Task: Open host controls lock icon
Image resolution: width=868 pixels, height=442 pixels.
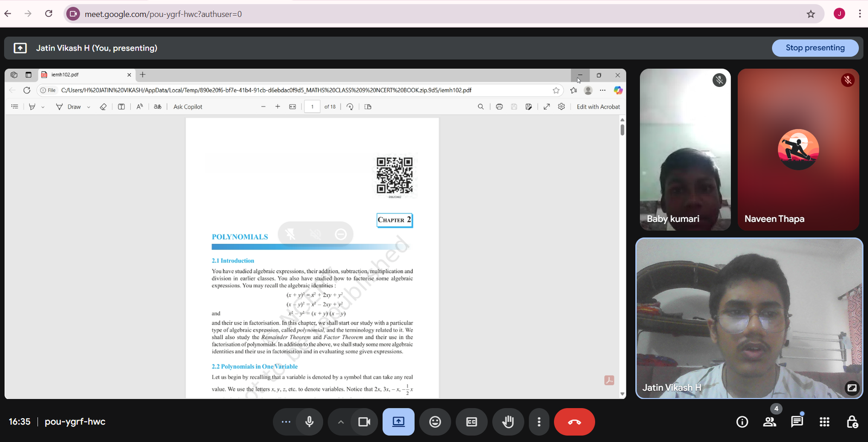Action: pos(852,422)
